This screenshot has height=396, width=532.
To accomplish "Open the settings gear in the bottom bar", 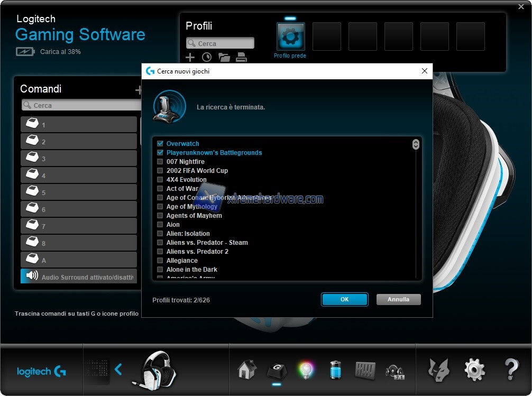I will 474,369.
